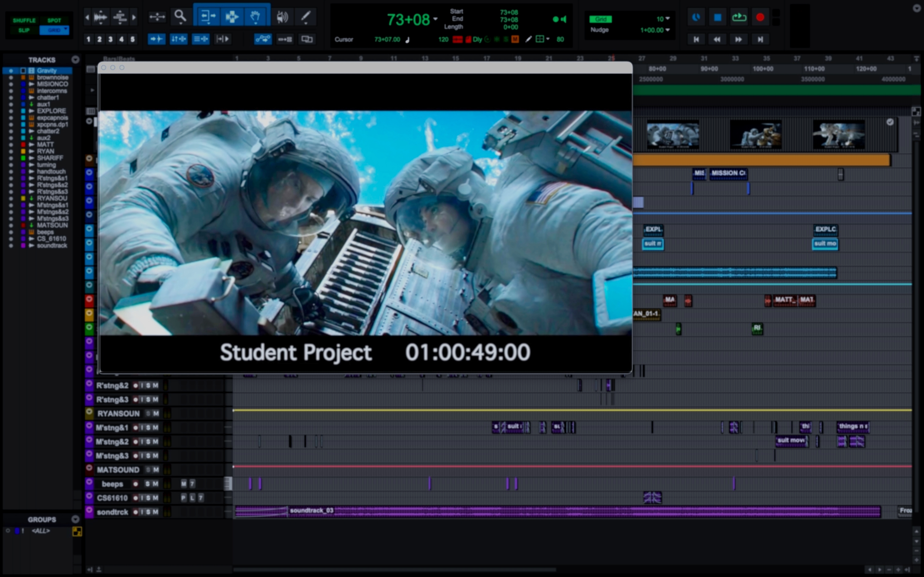Enable Slip edit mode
The image size is (924, 577).
(x=24, y=30)
